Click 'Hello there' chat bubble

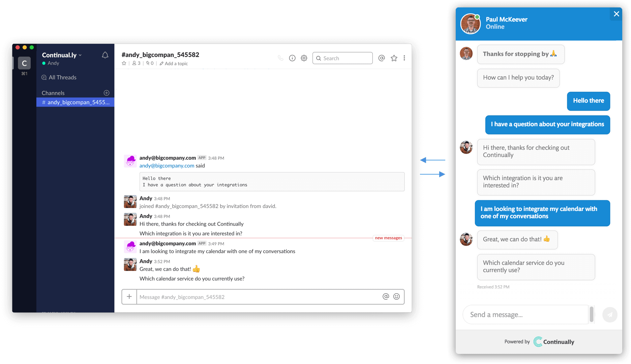click(589, 101)
